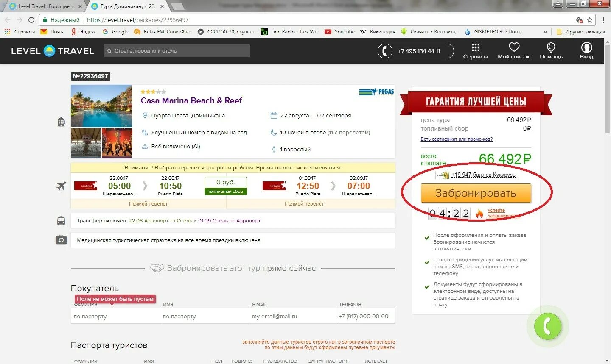The height and width of the screenshot is (364, 611).
Task: Open the Relax FM bookmark
Action: click(x=163, y=32)
